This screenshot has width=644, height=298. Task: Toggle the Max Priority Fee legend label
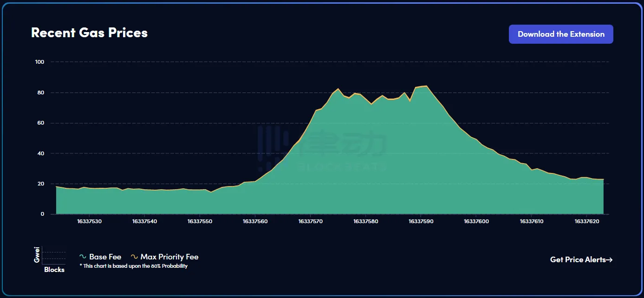coord(169,257)
